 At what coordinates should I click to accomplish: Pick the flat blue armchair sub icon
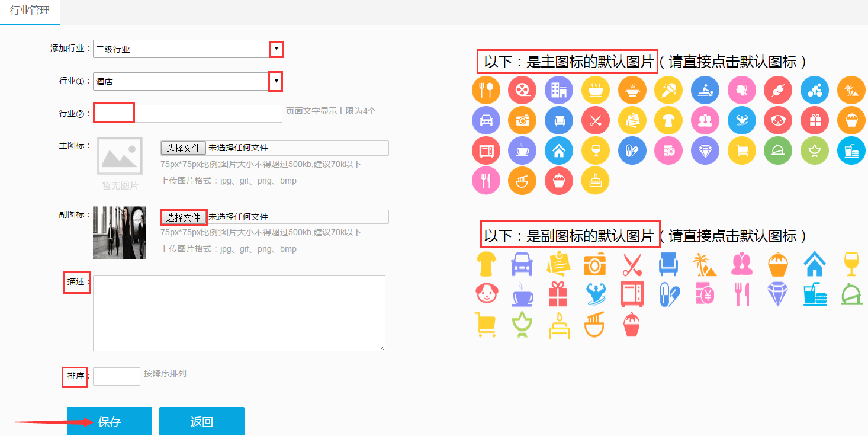(x=668, y=264)
